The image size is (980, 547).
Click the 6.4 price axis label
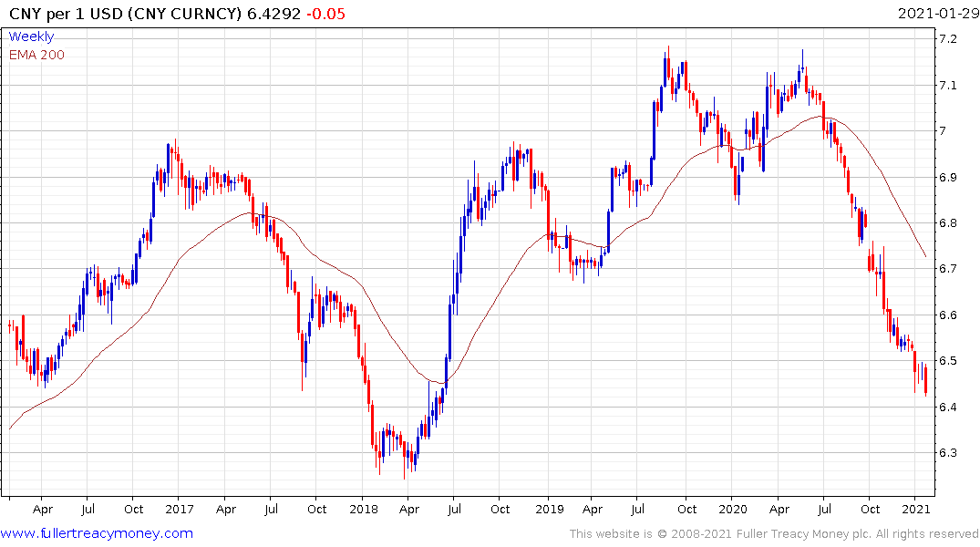[x=947, y=407]
